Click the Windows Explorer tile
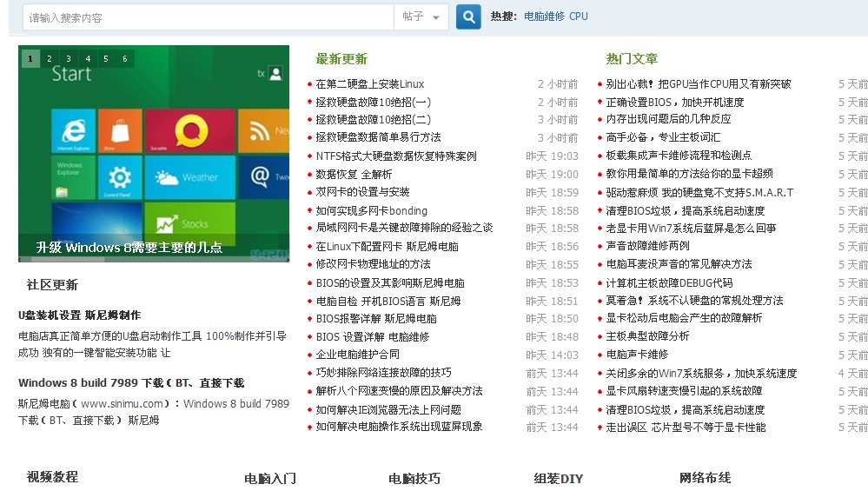This screenshot has height=491, width=868. (74, 177)
